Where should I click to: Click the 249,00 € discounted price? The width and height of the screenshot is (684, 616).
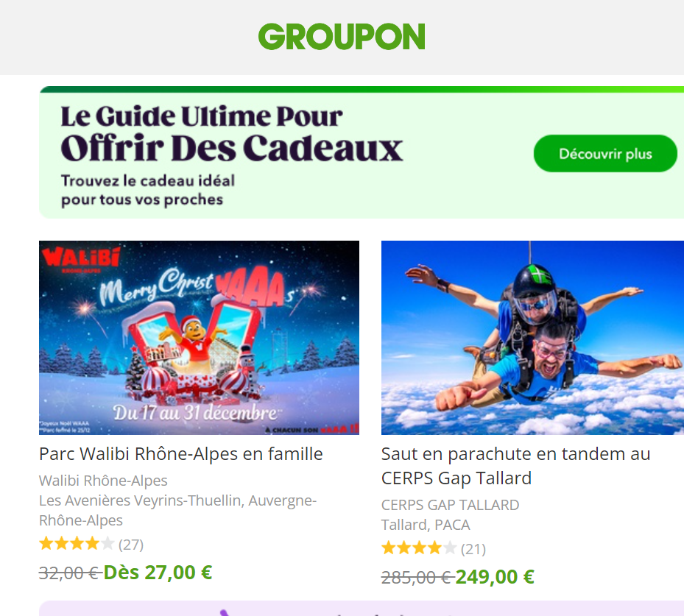coord(495,577)
